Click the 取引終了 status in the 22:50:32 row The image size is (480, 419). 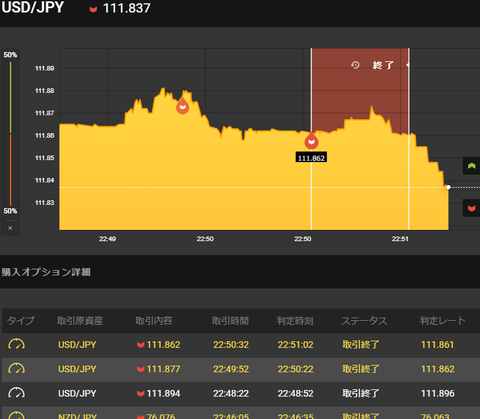coord(361,344)
